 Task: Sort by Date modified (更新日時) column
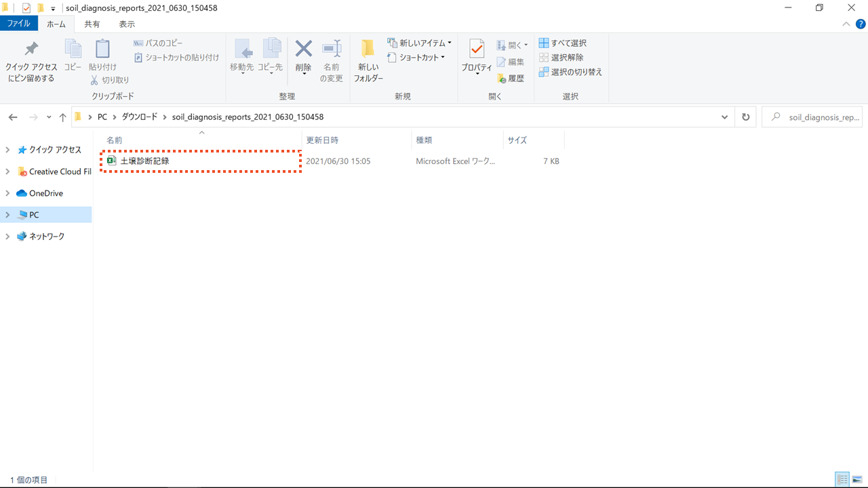[322, 140]
